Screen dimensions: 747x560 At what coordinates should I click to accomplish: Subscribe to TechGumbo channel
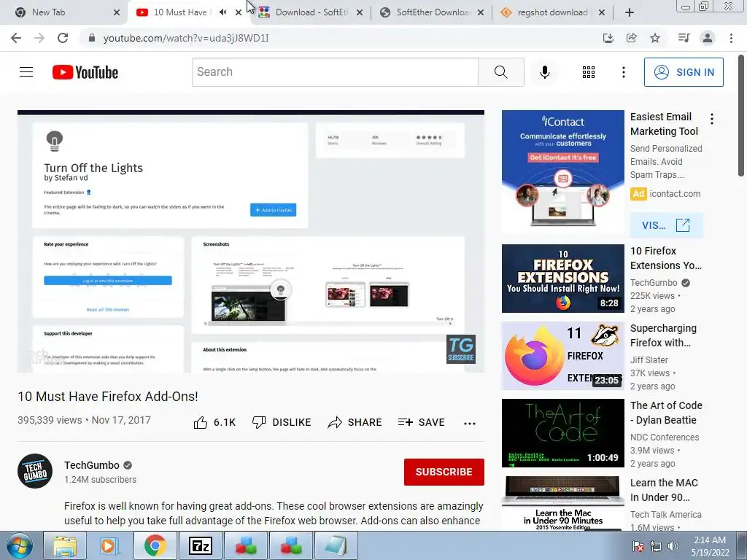(444, 472)
